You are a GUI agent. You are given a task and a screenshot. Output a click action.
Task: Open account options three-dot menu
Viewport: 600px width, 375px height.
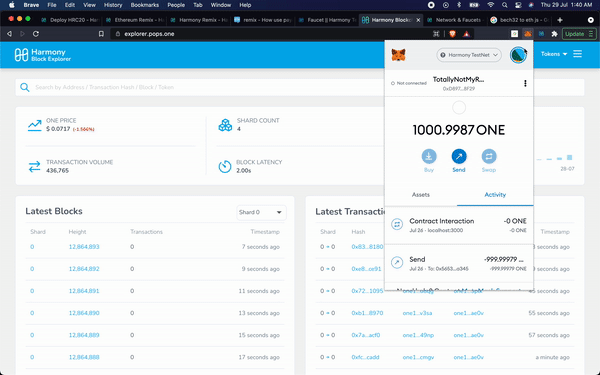click(525, 83)
